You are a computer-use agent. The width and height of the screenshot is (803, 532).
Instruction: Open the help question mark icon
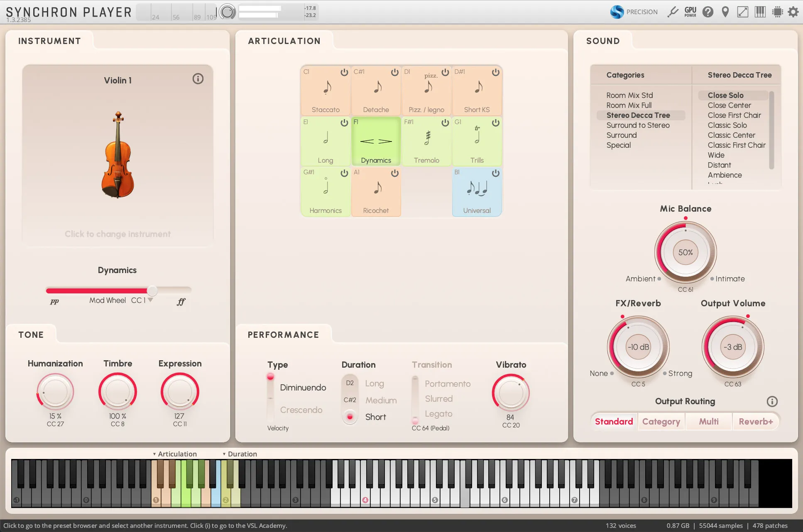point(708,12)
